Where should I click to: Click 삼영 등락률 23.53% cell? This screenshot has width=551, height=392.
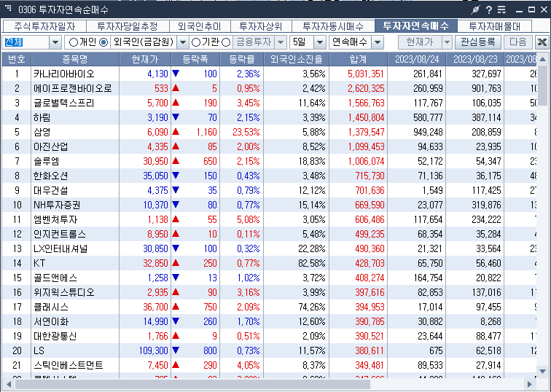click(246, 132)
